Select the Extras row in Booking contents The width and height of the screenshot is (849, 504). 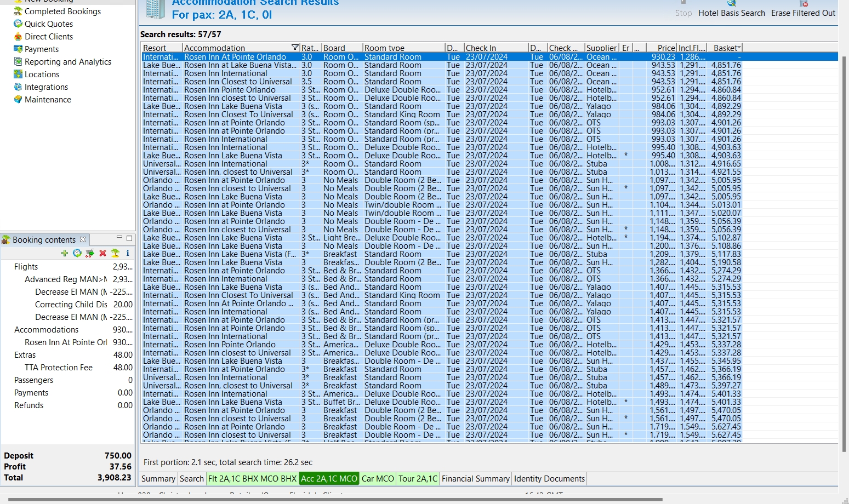point(69,355)
